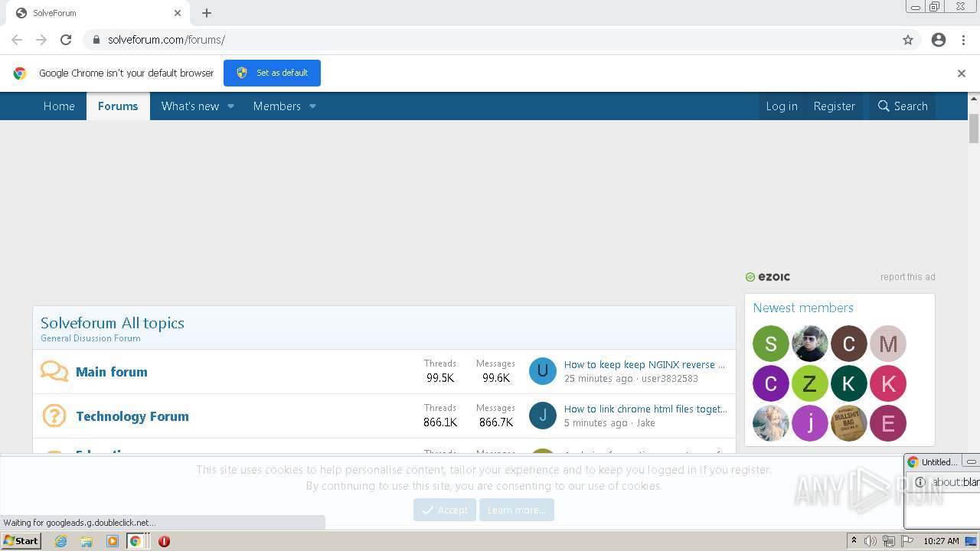Open thread How to link chrome html files

click(645, 409)
